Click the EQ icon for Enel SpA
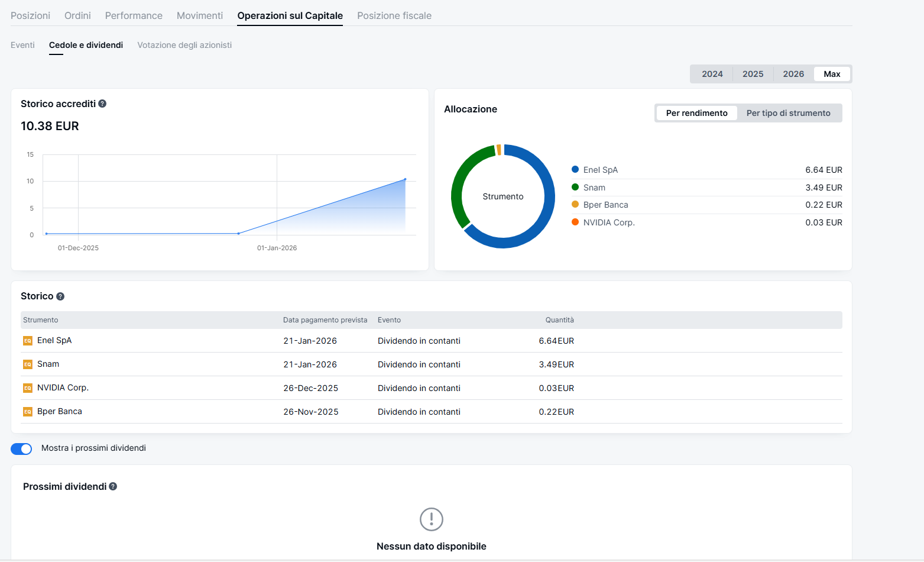Image resolution: width=924 pixels, height=562 pixels. [x=27, y=341]
